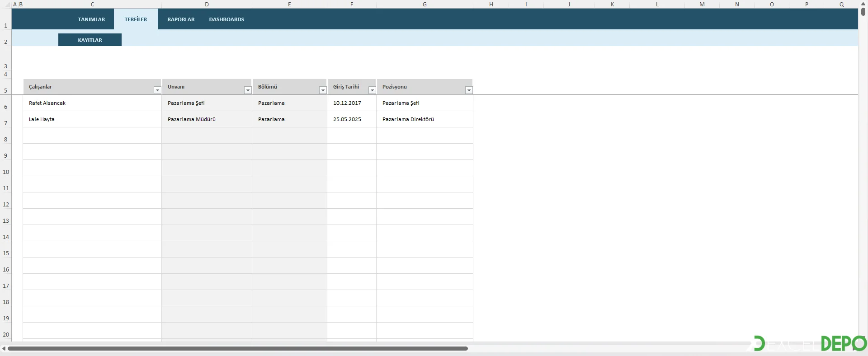Screen dimensions: 868x356
Task: Switch to the TANIMLAR tab
Action: tap(91, 19)
